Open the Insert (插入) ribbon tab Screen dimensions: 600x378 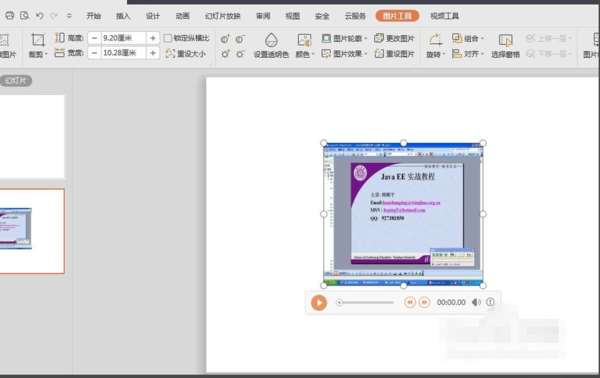[x=123, y=16]
